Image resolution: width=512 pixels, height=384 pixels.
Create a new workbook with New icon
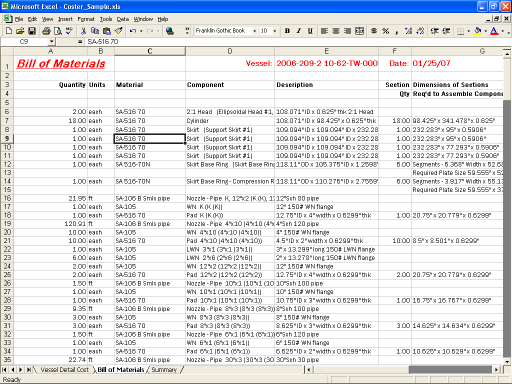click(x=9, y=31)
